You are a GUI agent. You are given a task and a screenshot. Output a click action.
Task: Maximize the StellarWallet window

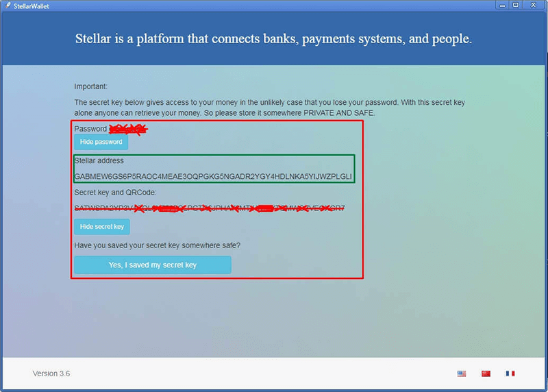click(x=516, y=5)
